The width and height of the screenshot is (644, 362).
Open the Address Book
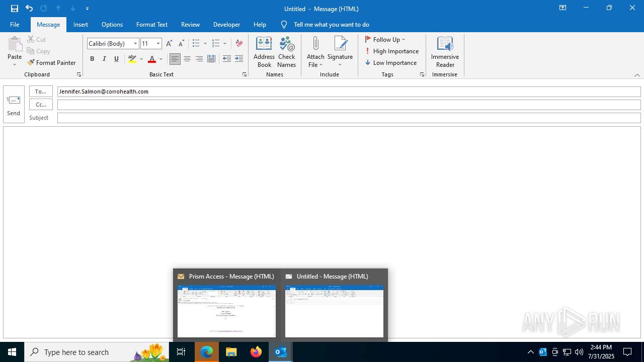(x=264, y=52)
